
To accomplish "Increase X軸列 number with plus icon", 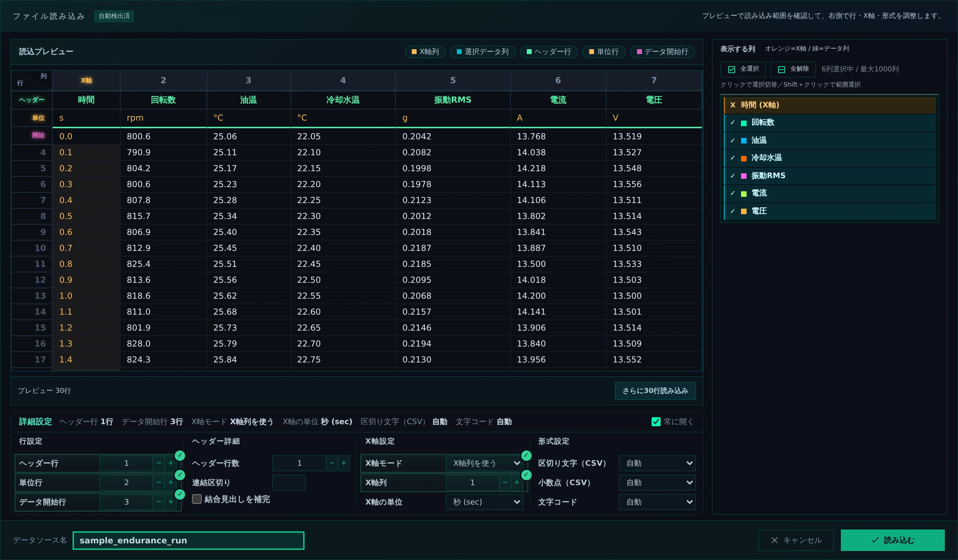I will [x=517, y=482].
